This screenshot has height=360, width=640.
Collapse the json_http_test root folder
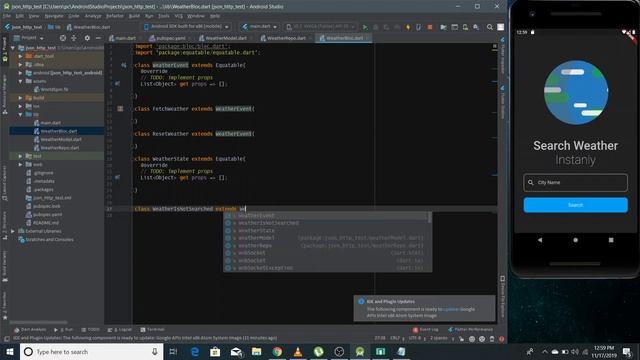point(13,48)
